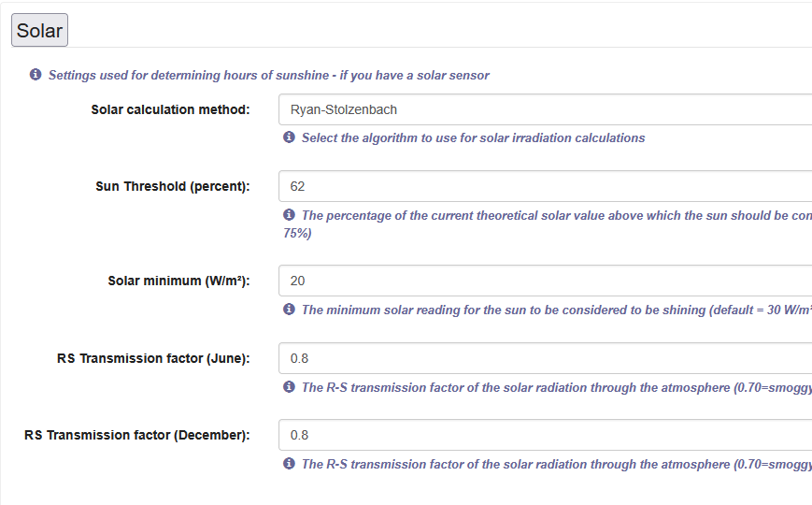Click info icon under June transmission factor

[x=289, y=387]
